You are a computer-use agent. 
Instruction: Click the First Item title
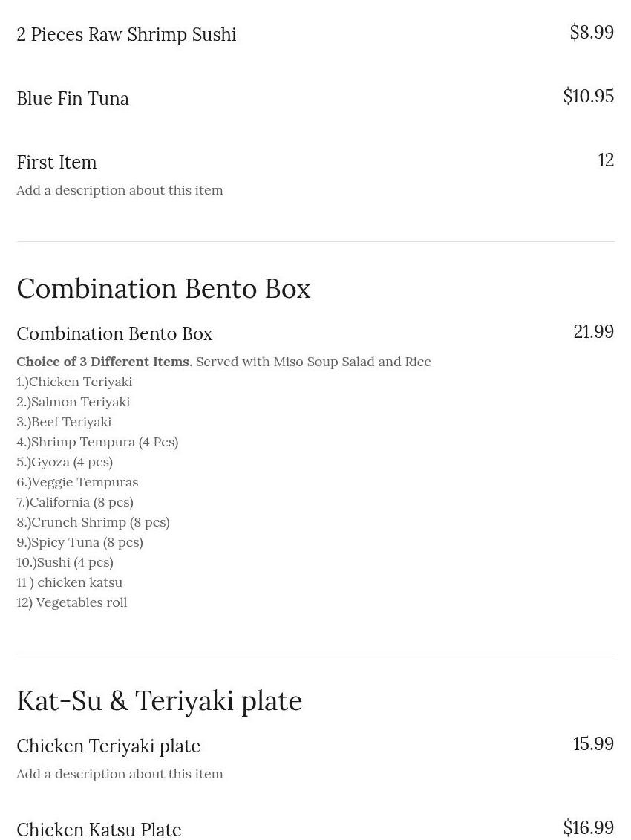pos(56,163)
